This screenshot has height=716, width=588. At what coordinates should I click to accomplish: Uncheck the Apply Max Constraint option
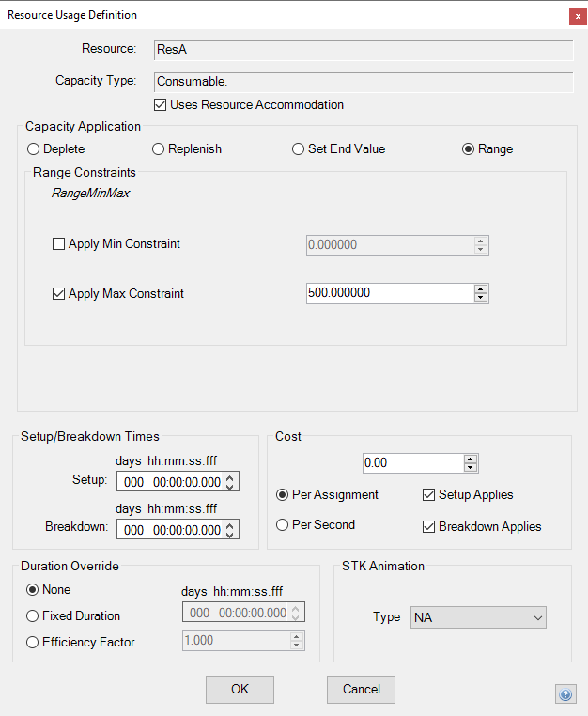pos(59,294)
